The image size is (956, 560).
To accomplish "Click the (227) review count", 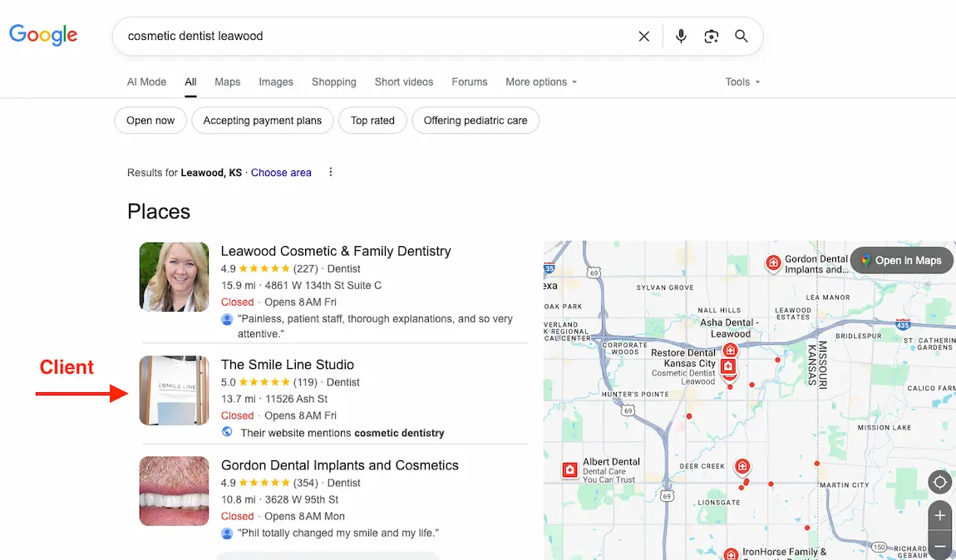I will [305, 268].
